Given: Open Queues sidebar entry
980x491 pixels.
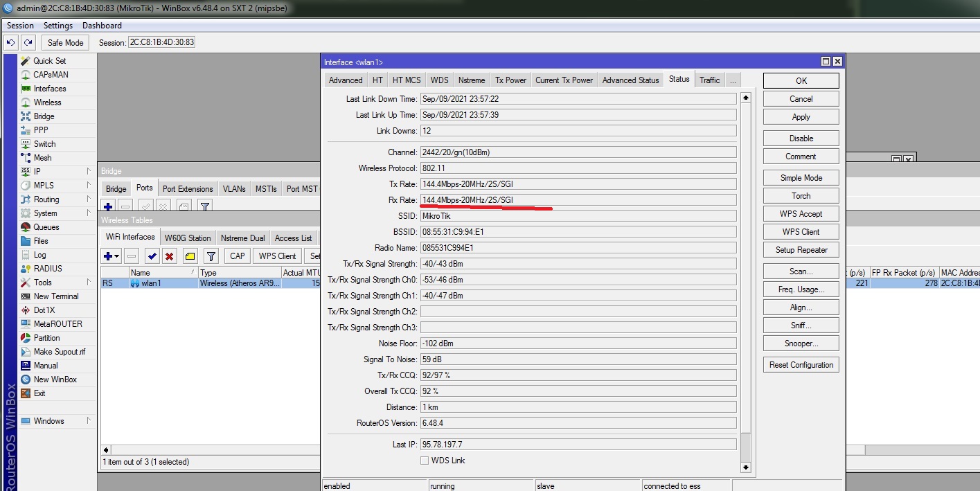Looking at the screenshot, I should pyautogui.click(x=46, y=227).
